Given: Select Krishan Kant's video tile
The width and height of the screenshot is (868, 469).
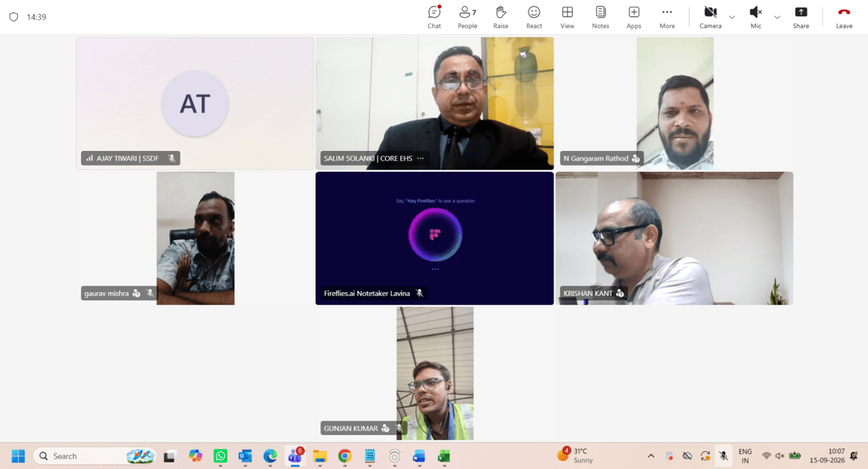Looking at the screenshot, I should [x=674, y=238].
